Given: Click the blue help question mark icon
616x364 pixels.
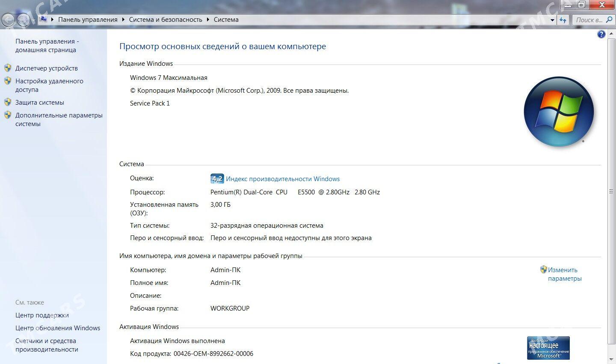Looking at the screenshot, I should (x=601, y=35).
